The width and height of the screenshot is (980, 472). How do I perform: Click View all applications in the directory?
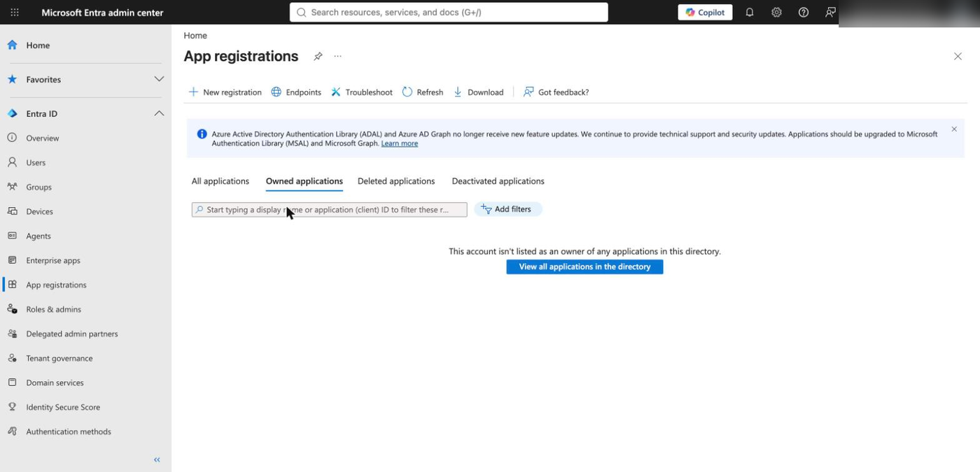coord(584,267)
